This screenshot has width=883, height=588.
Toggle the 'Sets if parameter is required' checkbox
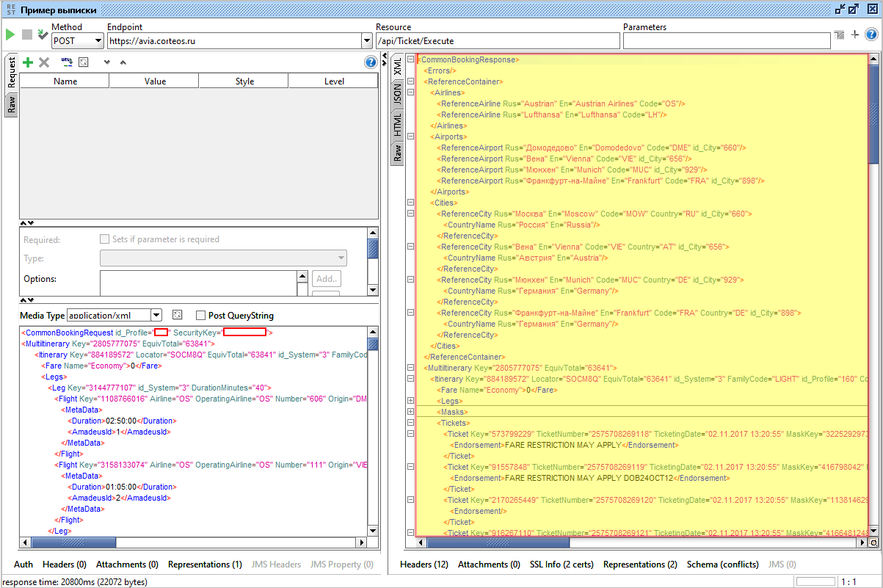[x=104, y=239]
